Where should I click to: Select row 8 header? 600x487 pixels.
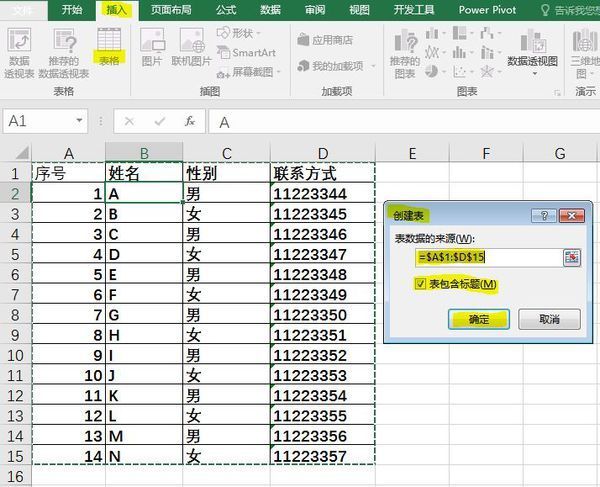tap(15, 315)
